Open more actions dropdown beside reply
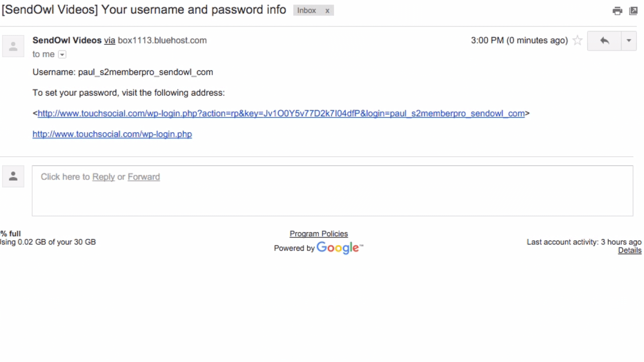644x362 pixels. click(x=629, y=41)
